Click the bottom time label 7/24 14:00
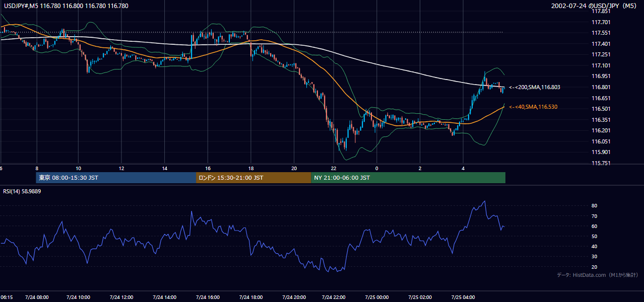Image resolution: width=644 pixels, height=302 pixels. [x=164, y=297]
